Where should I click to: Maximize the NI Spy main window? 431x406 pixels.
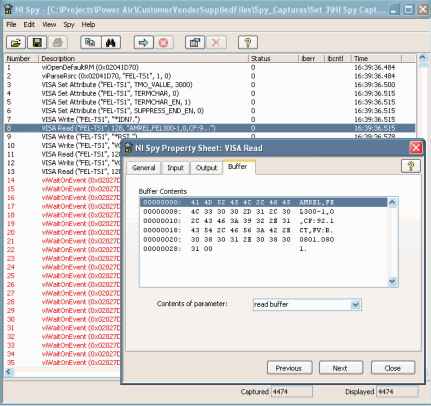pos(409,9)
